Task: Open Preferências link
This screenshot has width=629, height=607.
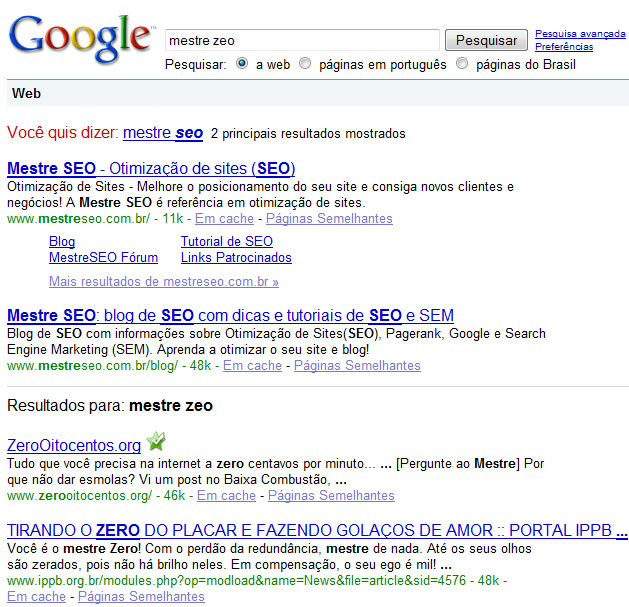Action: pos(565,47)
